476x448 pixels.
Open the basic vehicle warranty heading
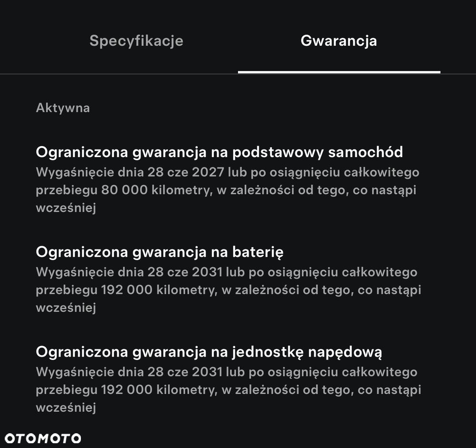(x=219, y=152)
